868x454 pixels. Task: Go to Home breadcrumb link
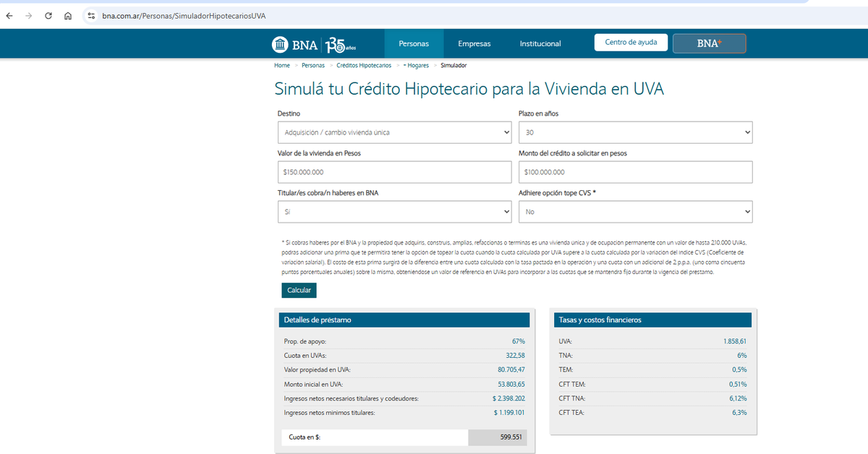(x=282, y=65)
